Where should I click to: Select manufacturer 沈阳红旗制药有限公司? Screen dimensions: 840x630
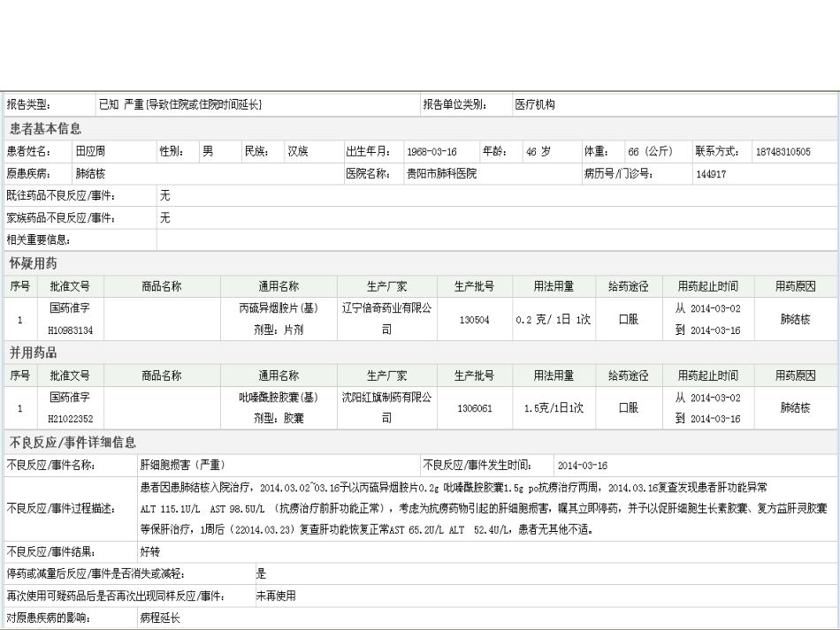pos(386,407)
